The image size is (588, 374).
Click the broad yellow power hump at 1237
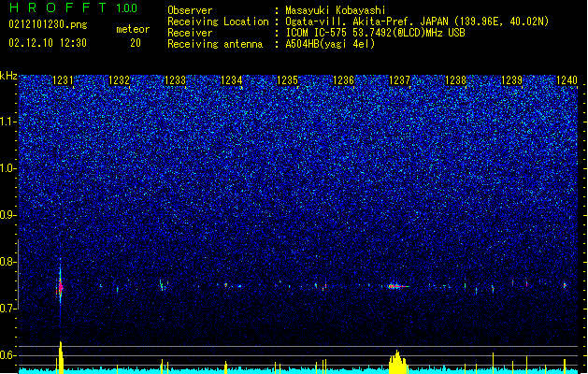coord(397,362)
